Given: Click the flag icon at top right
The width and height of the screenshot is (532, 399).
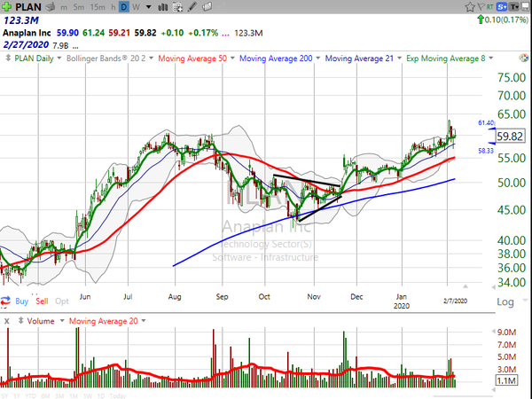Looking at the screenshot, I should coord(481,6).
